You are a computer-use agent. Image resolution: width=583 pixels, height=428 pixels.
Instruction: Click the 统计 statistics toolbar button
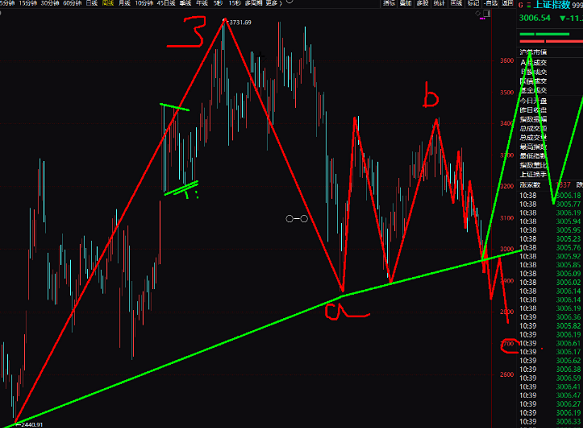click(439, 3)
